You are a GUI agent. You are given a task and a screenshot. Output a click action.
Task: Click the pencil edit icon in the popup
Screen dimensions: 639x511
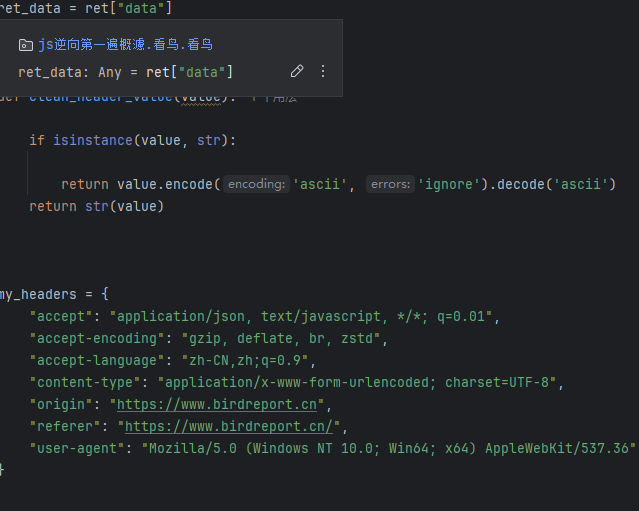point(297,71)
